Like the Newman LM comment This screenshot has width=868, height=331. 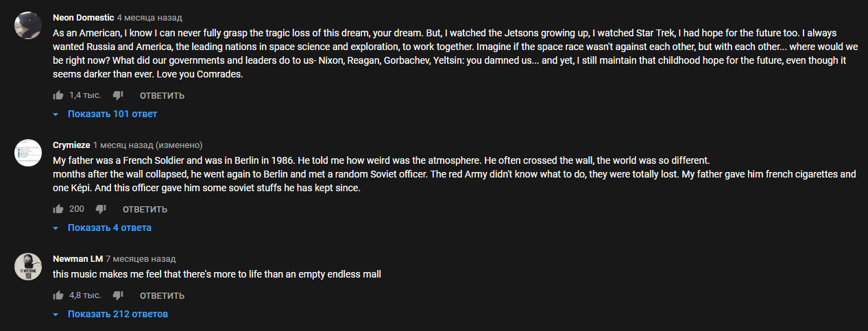pyautogui.click(x=58, y=295)
